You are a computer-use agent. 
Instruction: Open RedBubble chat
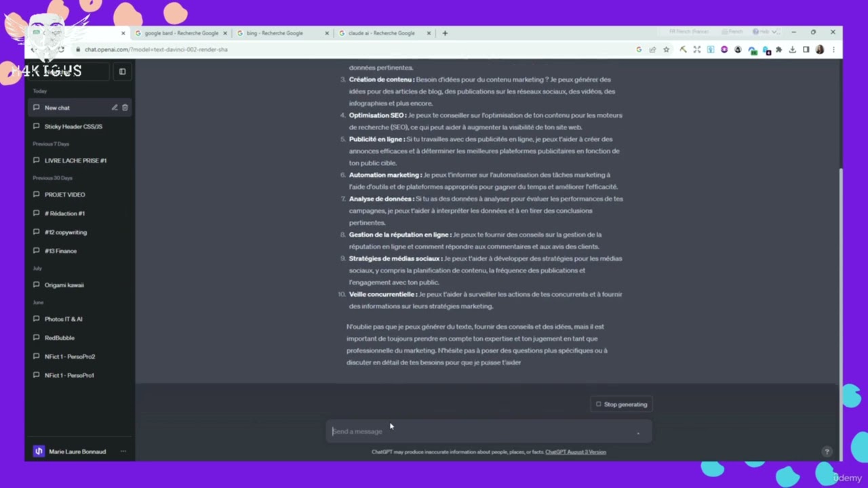point(80,338)
